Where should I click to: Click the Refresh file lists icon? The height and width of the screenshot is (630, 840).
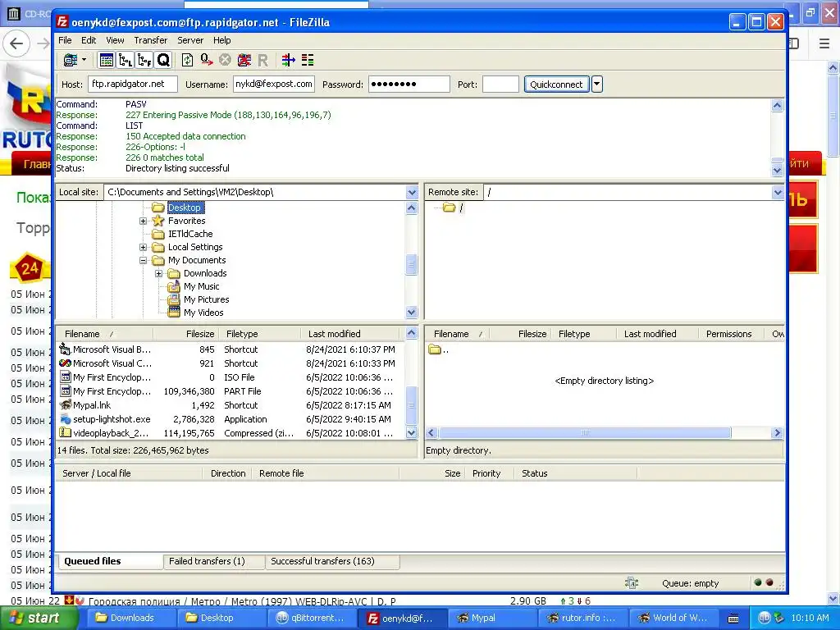point(188,60)
